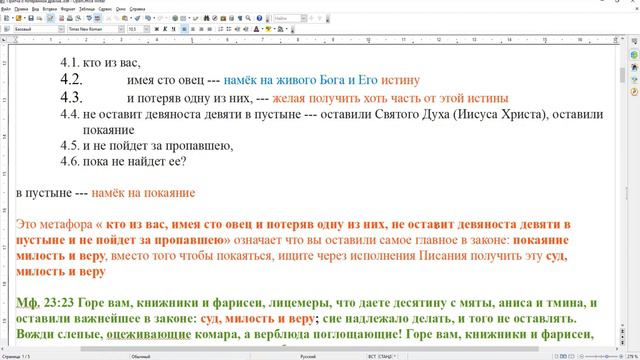Click the Page Preview icon
Screen dimensions: 640x360
(x=78, y=18)
